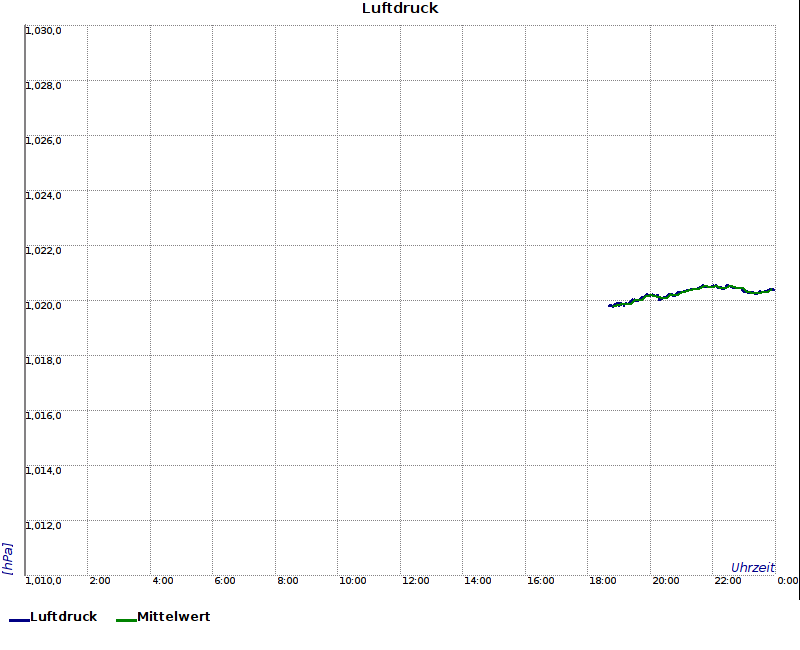Click the 16:00 time tick label
This screenshot has width=800, height=650.
click(540, 581)
